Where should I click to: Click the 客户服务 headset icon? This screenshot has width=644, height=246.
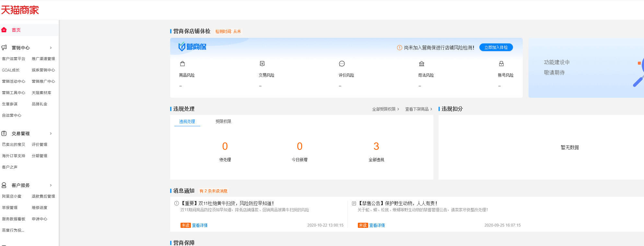coord(4,185)
